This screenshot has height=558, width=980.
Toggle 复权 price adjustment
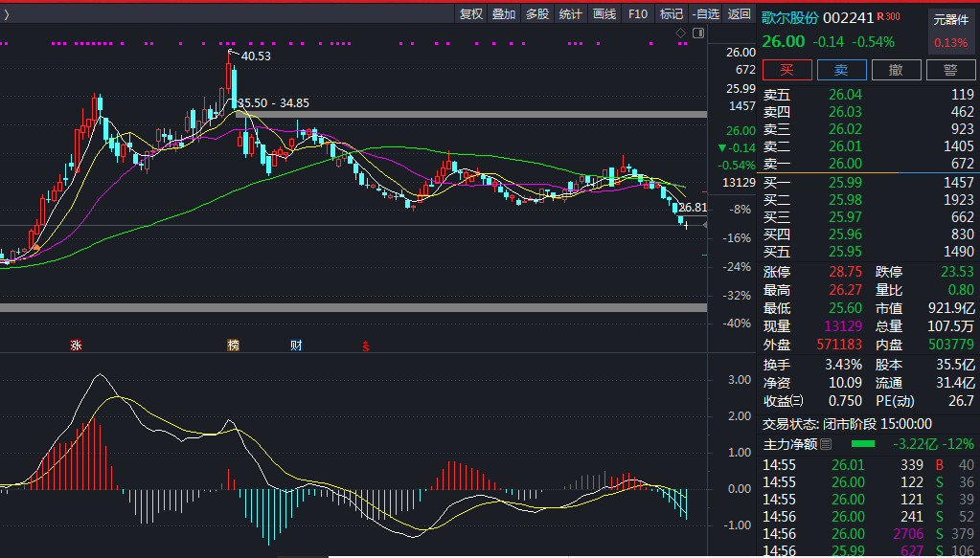point(470,13)
